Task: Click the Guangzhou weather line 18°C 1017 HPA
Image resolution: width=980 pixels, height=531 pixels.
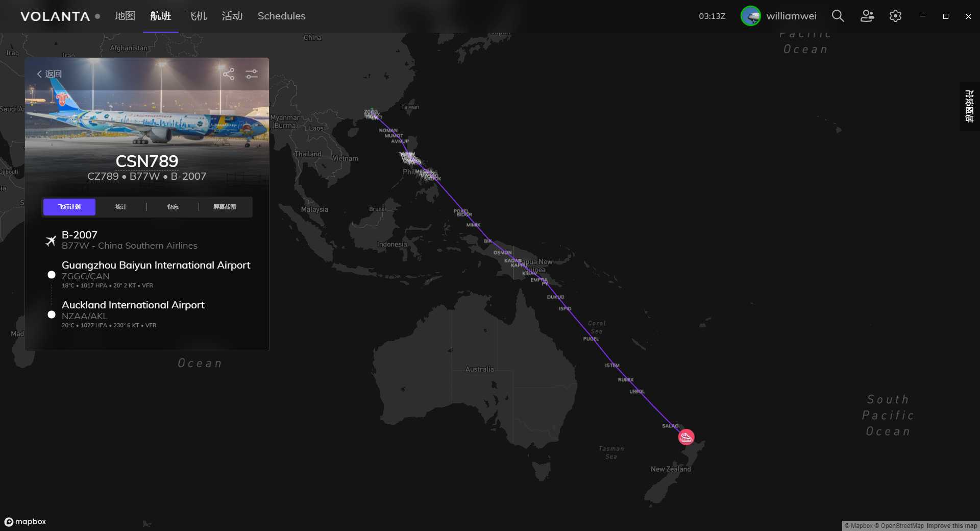Action: [107, 285]
